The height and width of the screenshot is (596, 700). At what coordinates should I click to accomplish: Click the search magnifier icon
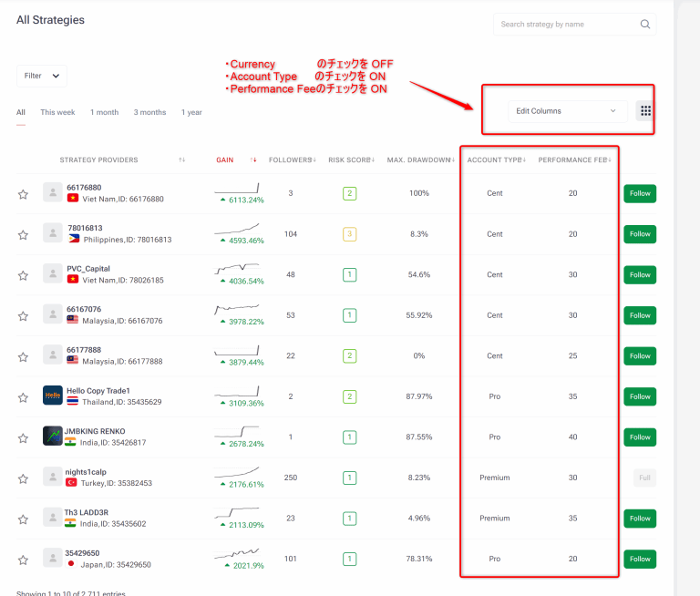(645, 25)
